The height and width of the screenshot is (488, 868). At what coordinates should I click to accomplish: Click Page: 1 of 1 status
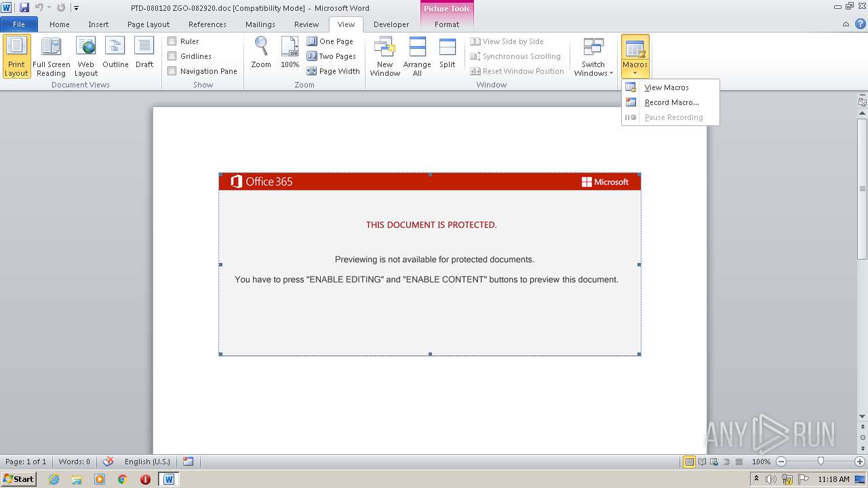point(26,462)
